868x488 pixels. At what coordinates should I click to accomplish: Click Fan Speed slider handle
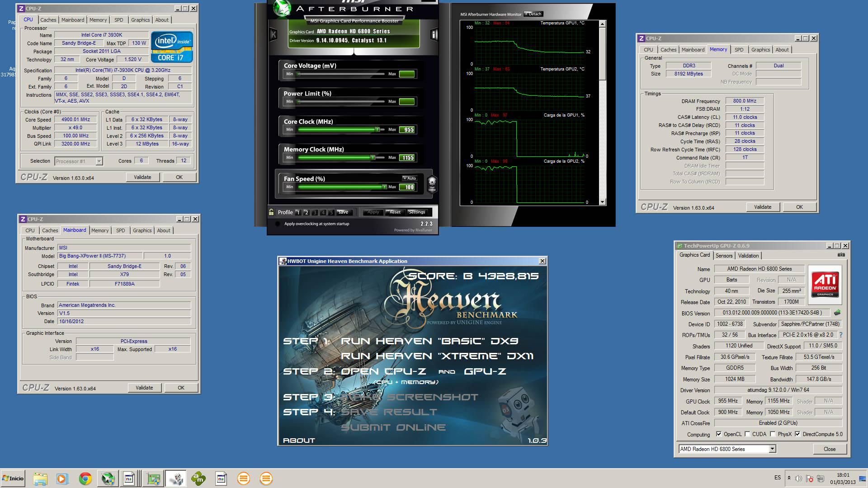click(x=385, y=187)
